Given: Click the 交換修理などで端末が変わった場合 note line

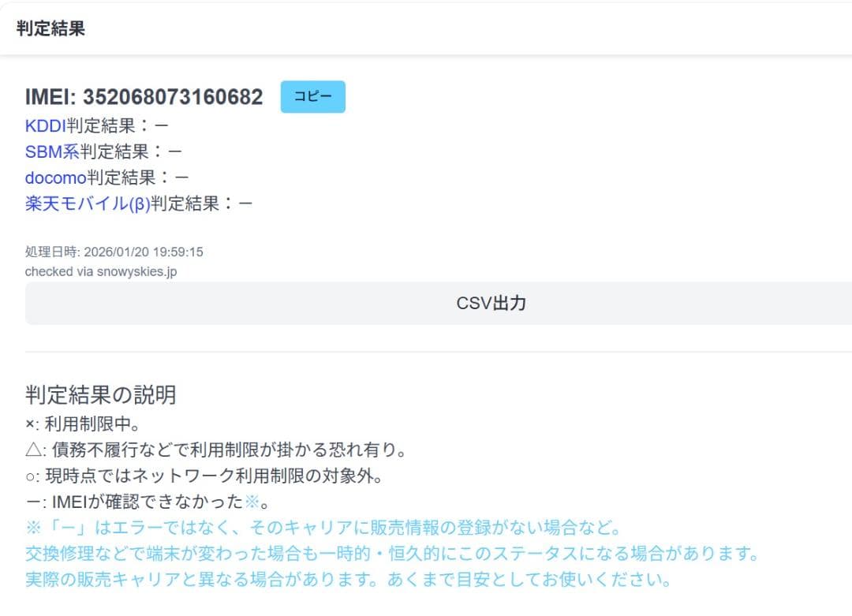Looking at the screenshot, I should pos(392,554).
